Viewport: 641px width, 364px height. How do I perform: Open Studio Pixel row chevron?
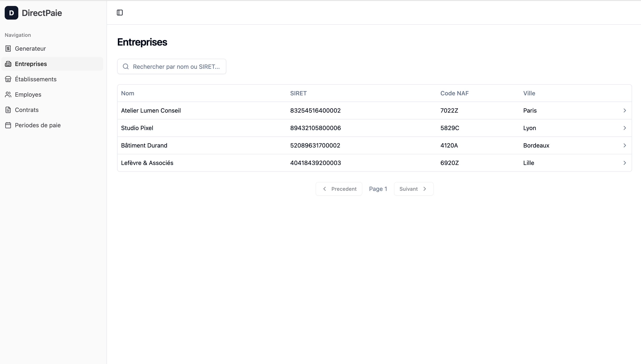coord(625,128)
